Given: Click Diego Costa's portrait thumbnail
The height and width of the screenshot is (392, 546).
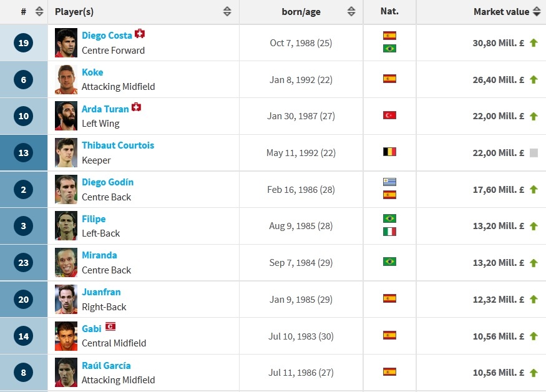Looking at the screenshot, I should pyautogui.click(x=66, y=43).
